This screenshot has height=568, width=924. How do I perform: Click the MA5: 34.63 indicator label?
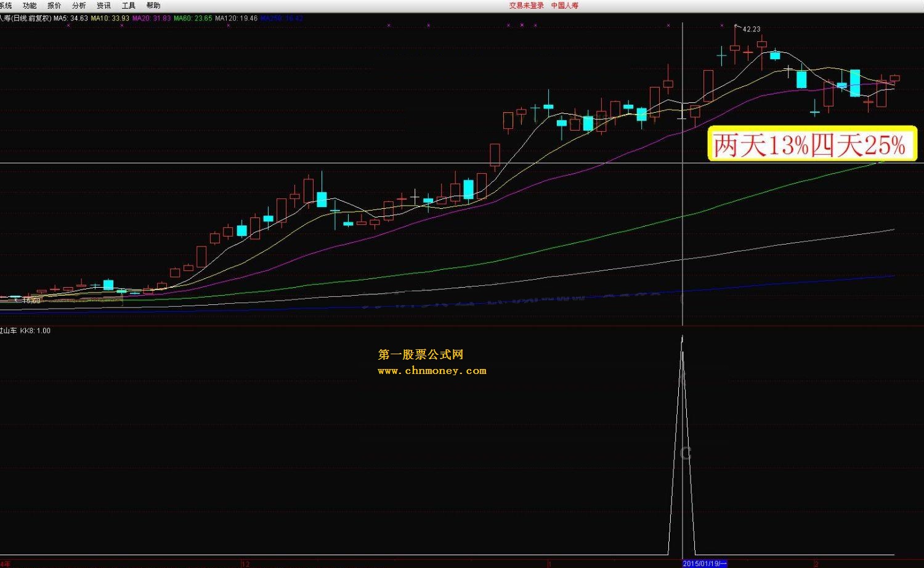(x=71, y=18)
